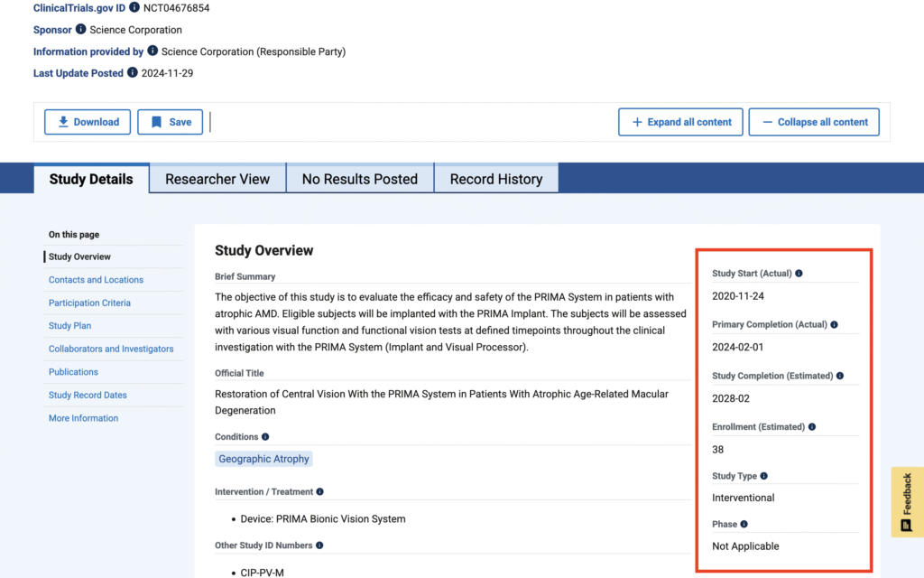Click info icon next to Primary Completion (Actual)
This screenshot has height=578, width=924.
click(x=834, y=324)
